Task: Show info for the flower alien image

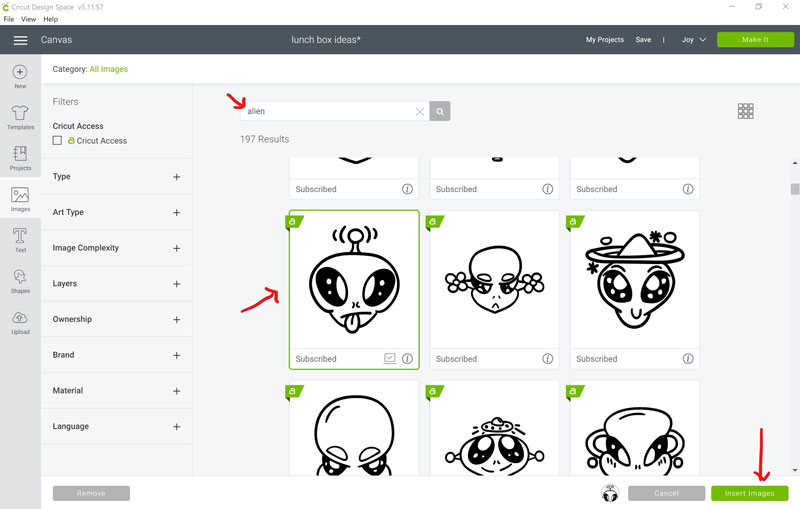Action: 547,359
